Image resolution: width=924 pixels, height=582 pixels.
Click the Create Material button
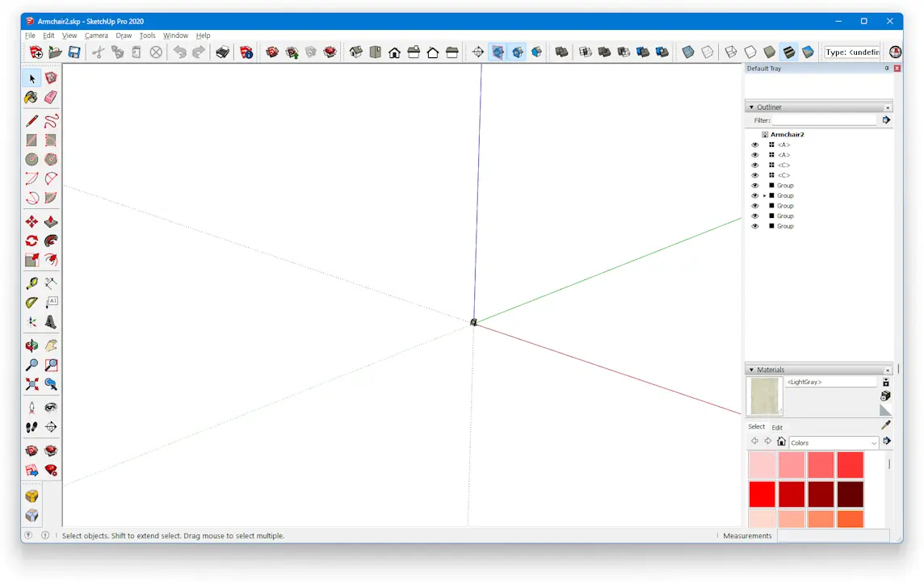tap(885, 396)
